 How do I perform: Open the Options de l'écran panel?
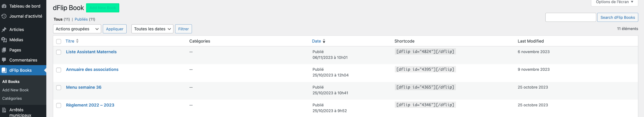click(x=614, y=2)
